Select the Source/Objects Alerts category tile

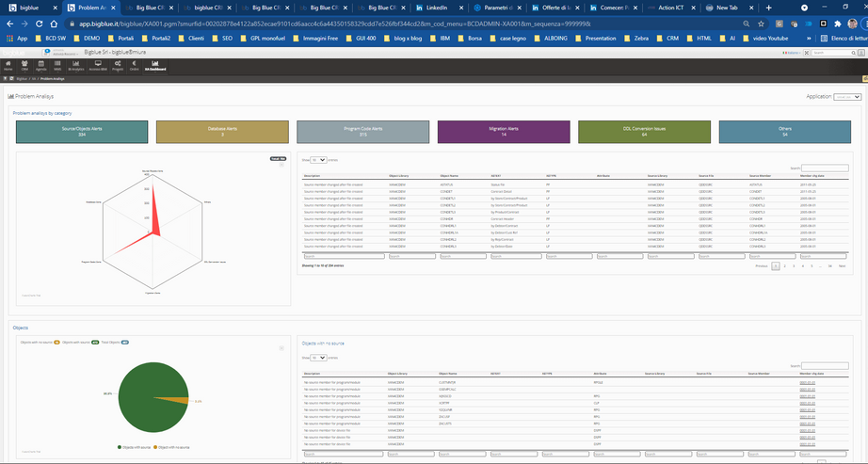tap(82, 132)
